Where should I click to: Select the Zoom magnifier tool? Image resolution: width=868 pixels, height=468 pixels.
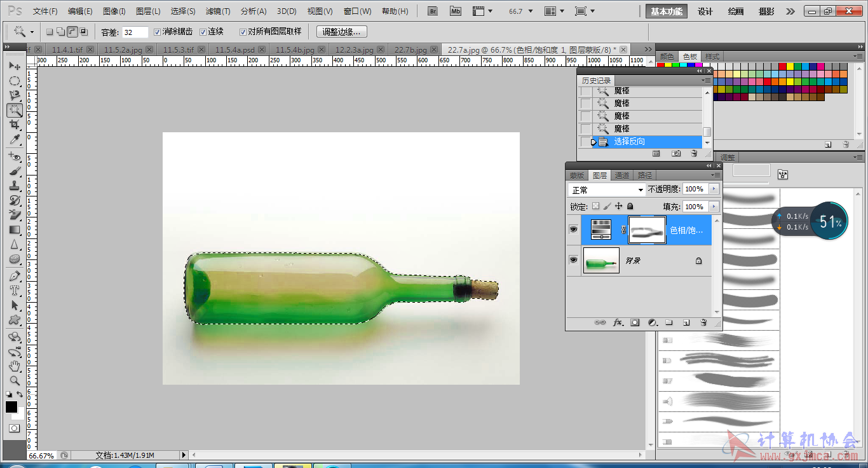14,381
